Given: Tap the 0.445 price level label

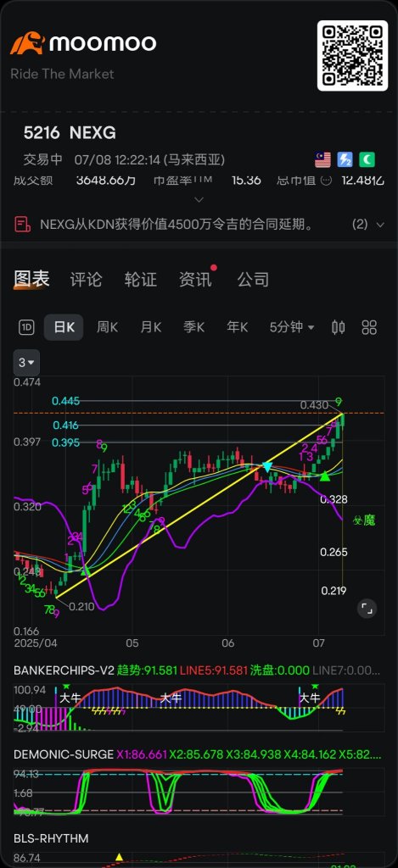Looking at the screenshot, I should point(66,401).
